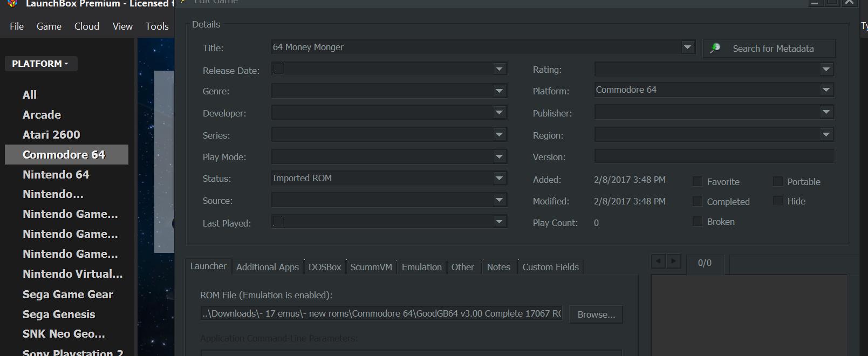Viewport: 868px width, 356px height.
Task: Click the Search for Metadata button
Action: tap(769, 49)
